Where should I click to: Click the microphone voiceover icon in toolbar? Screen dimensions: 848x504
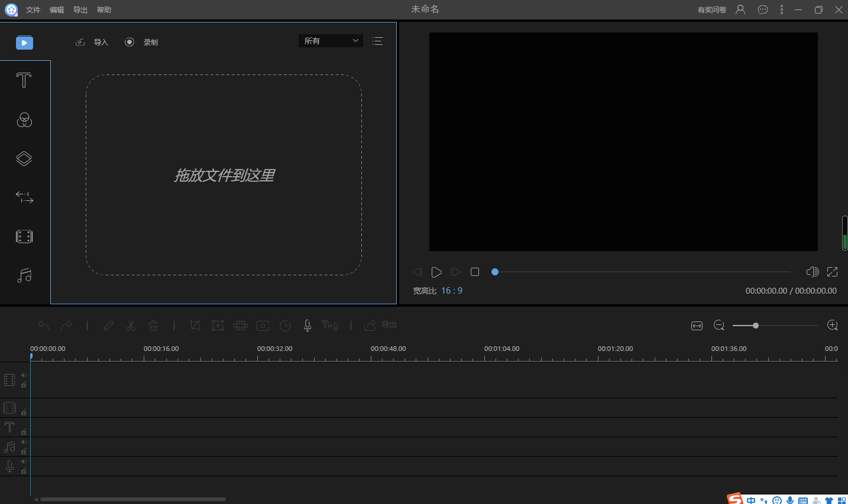click(x=308, y=325)
